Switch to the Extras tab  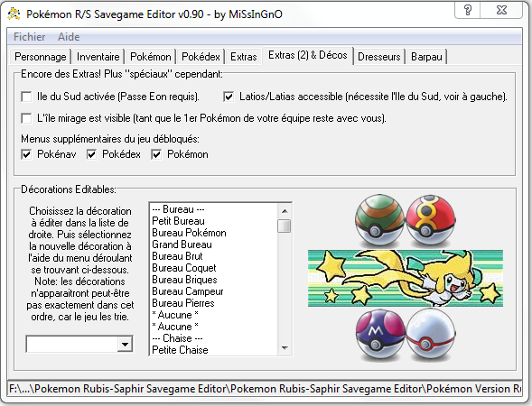coord(244,57)
